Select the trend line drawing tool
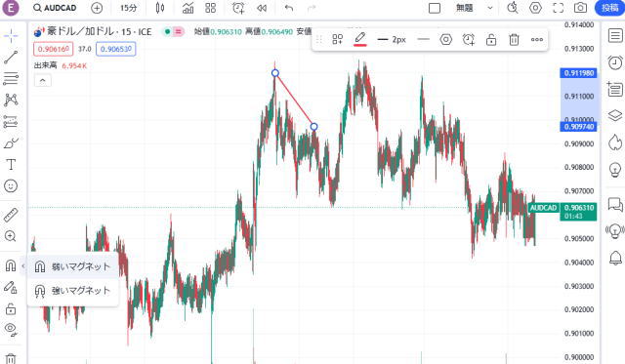Image resolution: width=625 pixels, height=364 pixels. click(x=11, y=57)
